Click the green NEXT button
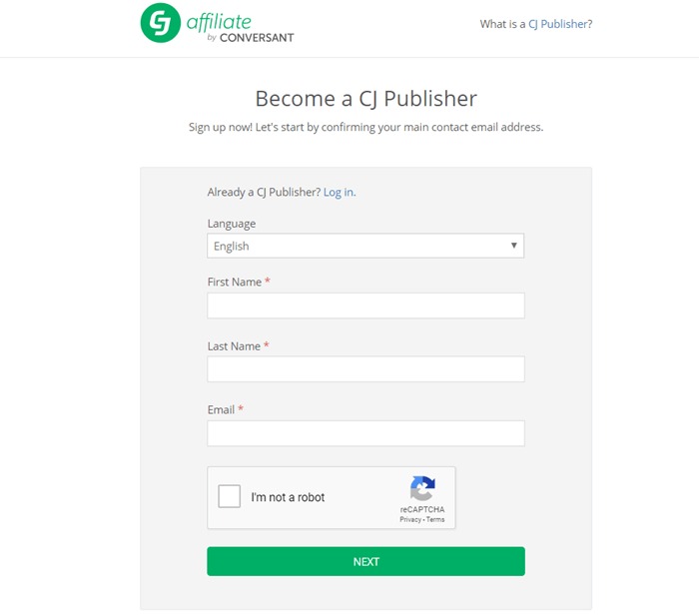Image resolution: width=699 pixels, height=616 pixels. click(x=365, y=562)
